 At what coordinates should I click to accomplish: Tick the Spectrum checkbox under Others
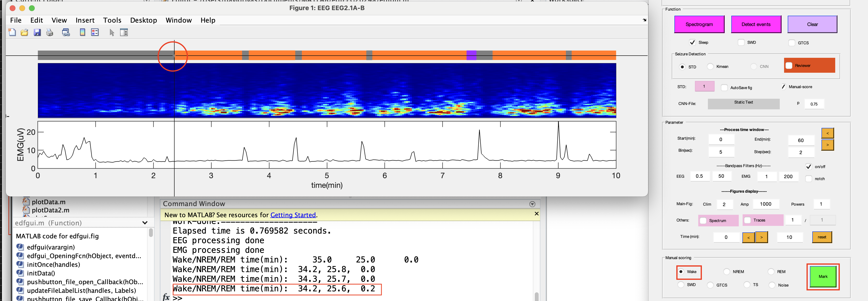(703, 221)
